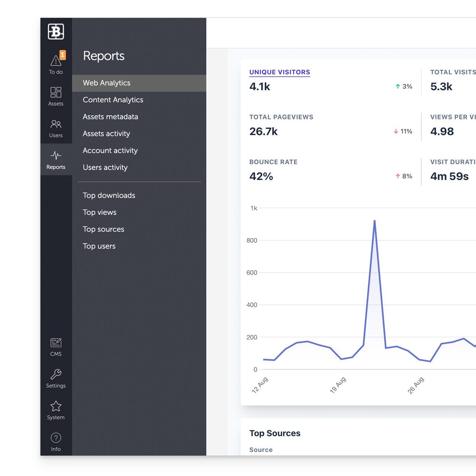Image resolution: width=476 pixels, height=476 pixels.
Task: Select Account activity from Reports
Action: pos(110,151)
